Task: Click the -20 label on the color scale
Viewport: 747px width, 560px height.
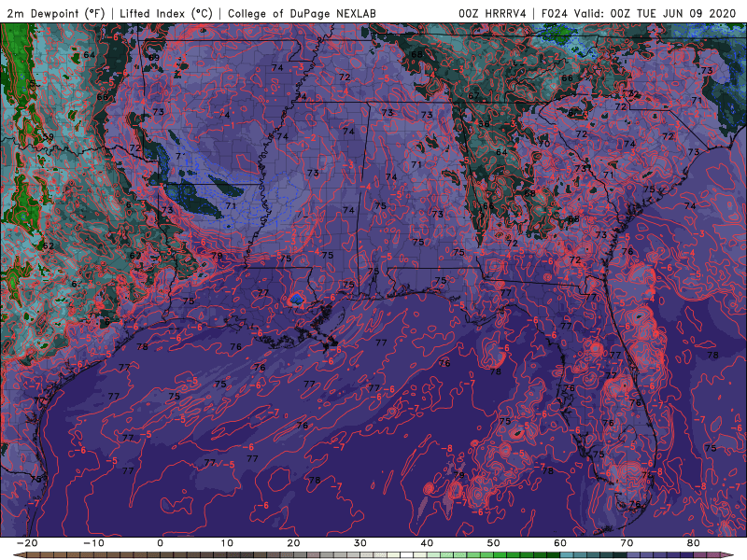Action: click(27, 543)
